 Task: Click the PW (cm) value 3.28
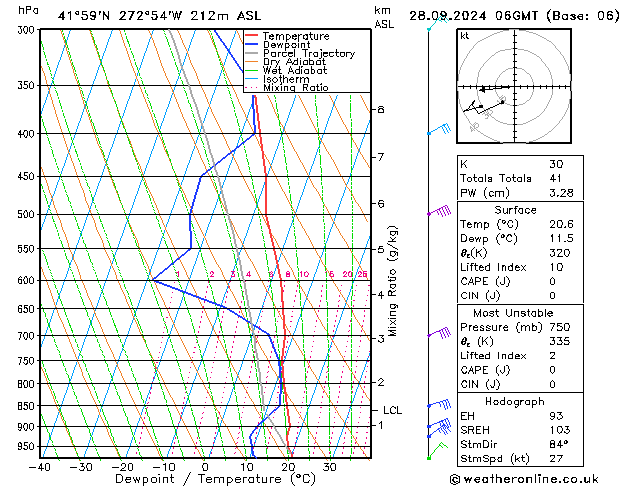[x=561, y=193]
